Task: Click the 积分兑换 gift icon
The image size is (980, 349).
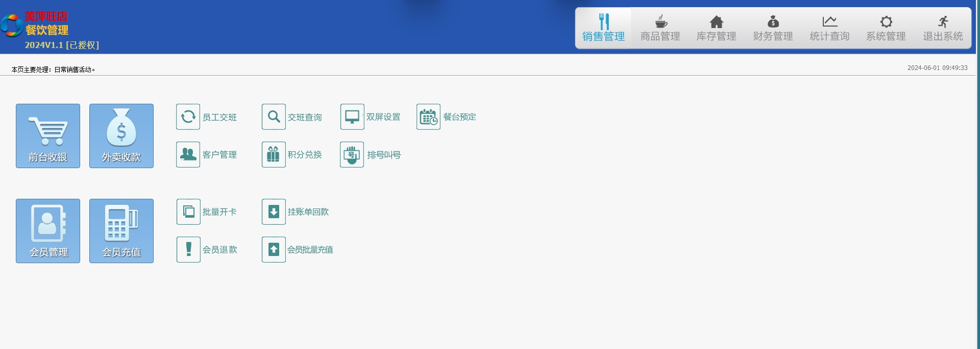Action: pyautogui.click(x=274, y=155)
